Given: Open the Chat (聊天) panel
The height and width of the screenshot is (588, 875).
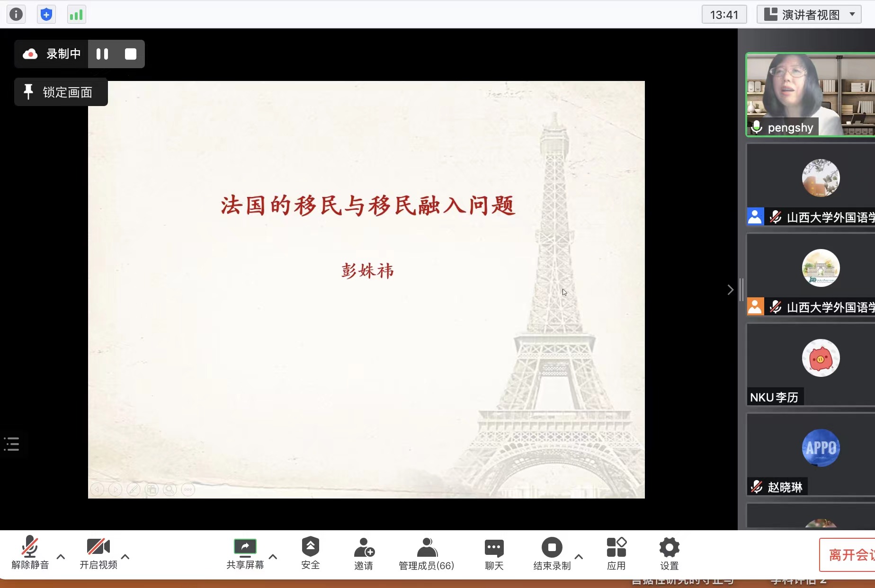Looking at the screenshot, I should pos(494,553).
